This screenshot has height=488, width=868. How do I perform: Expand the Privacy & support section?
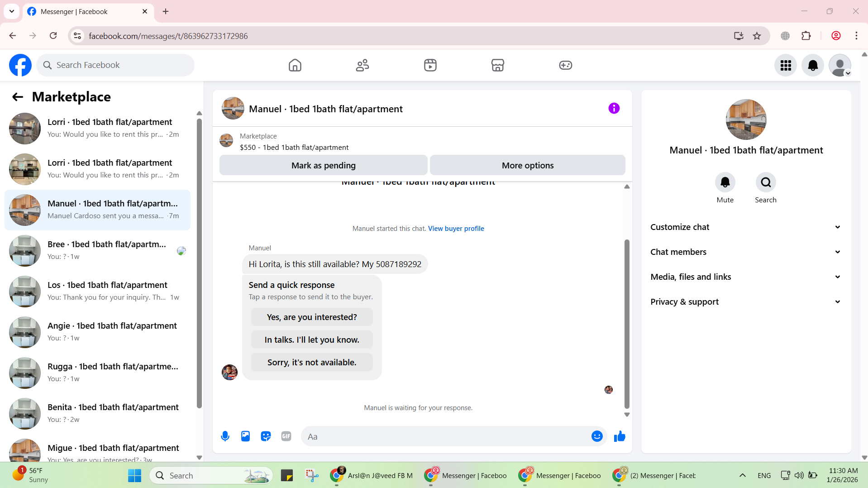click(x=746, y=302)
